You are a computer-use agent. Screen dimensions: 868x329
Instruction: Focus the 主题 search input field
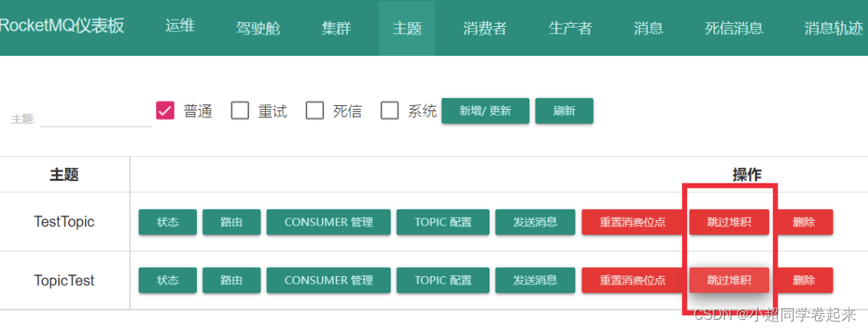tap(96, 118)
